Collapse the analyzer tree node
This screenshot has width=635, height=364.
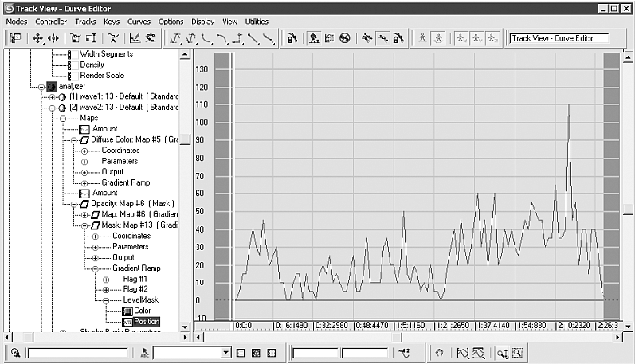(x=41, y=87)
